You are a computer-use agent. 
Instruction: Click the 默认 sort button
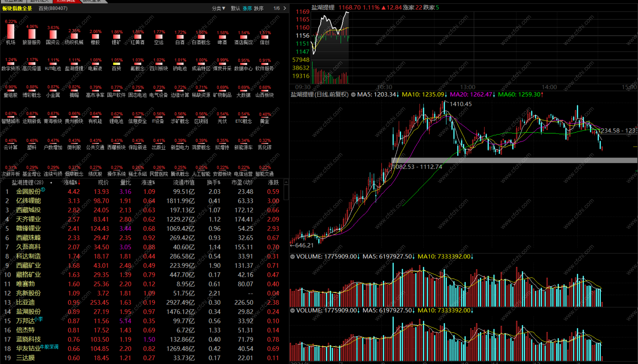235,8
